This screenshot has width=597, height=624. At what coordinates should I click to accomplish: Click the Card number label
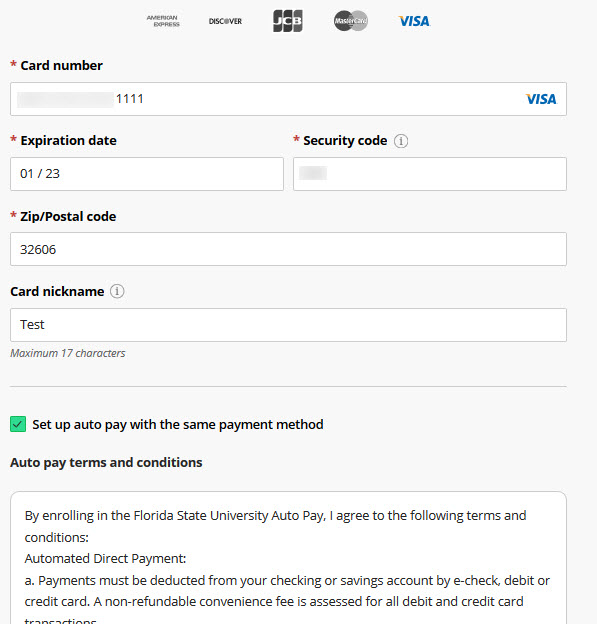pyautogui.click(x=61, y=65)
